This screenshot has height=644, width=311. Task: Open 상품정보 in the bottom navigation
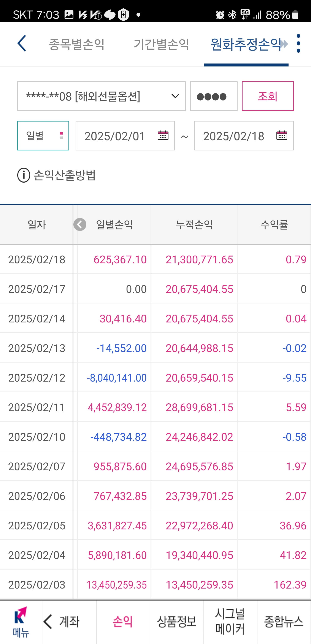(177, 622)
